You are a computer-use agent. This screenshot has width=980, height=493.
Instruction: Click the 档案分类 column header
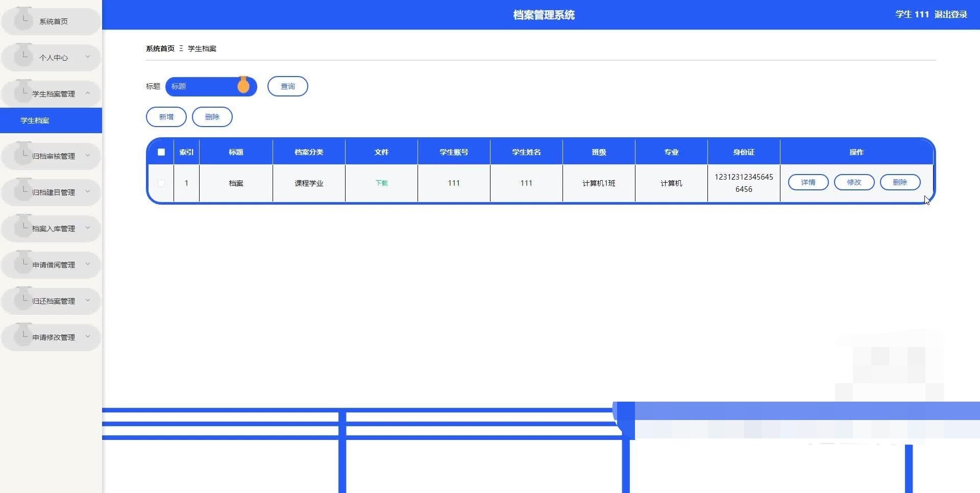(309, 152)
